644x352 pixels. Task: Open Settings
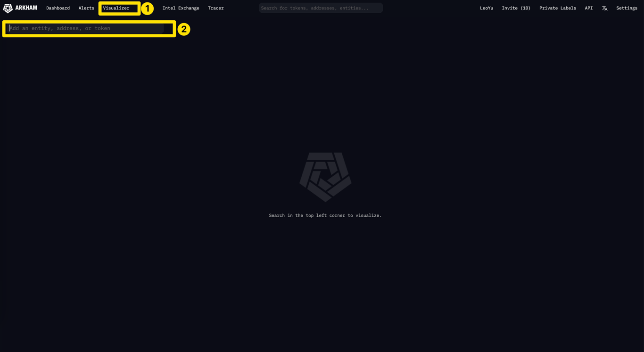click(x=627, y=8)
